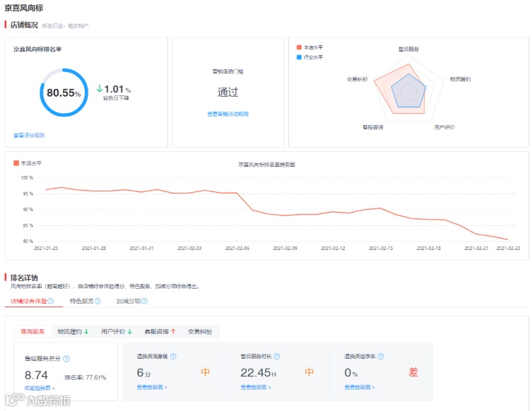532x411 pixels.
Task: Expand 查看趋势图 under 退换货返修率
Action: 360,387
